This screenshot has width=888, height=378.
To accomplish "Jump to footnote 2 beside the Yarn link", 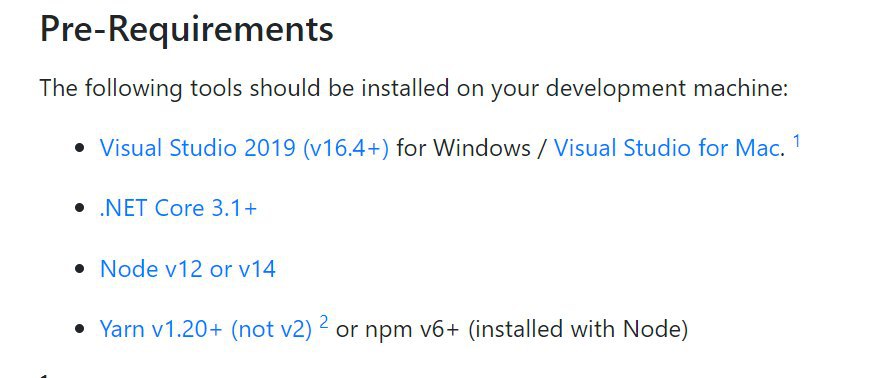I will [324, 322].
